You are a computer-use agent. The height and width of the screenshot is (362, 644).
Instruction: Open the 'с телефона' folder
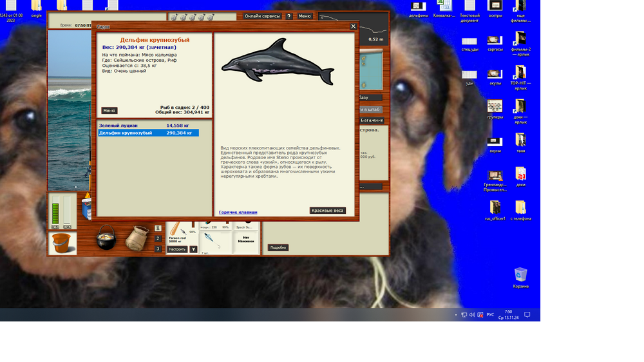pos(520,211)
